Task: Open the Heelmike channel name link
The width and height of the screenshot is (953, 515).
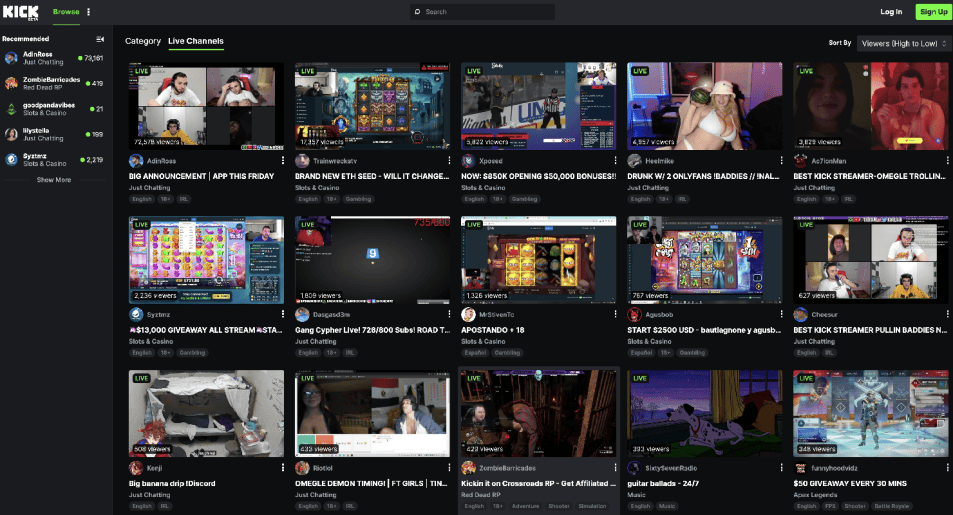Action: (659, 161)
